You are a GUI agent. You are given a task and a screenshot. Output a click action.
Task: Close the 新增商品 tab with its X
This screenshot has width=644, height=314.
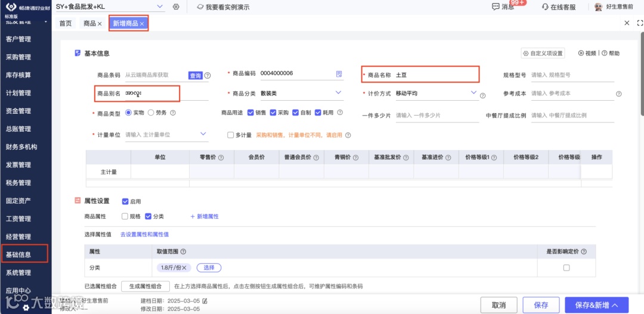click(x=142, y=24)
